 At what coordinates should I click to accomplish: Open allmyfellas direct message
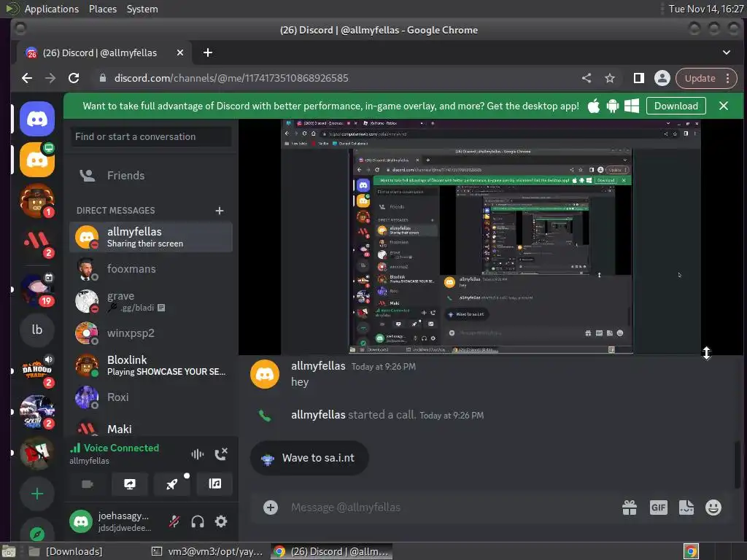tap(150, 237)
